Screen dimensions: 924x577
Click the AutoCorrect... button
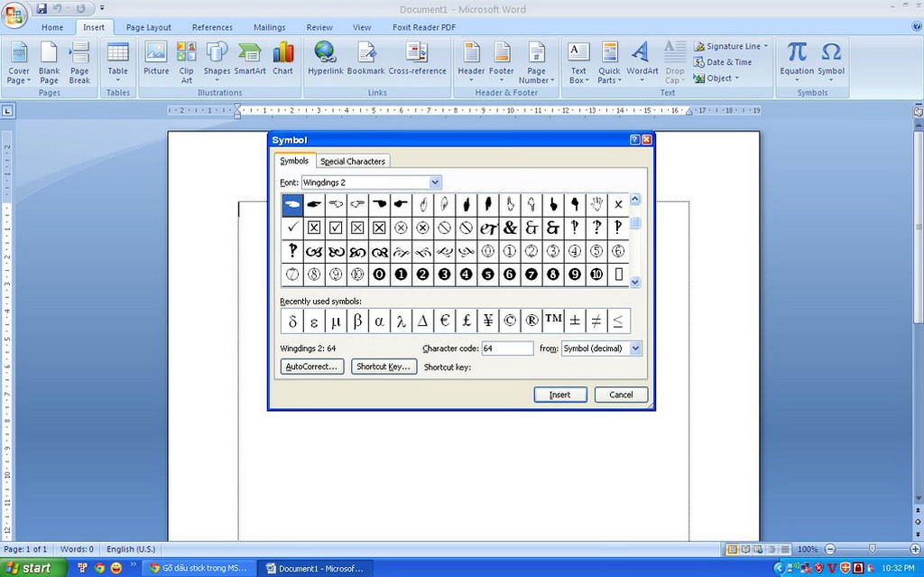(x=312, y=367)
